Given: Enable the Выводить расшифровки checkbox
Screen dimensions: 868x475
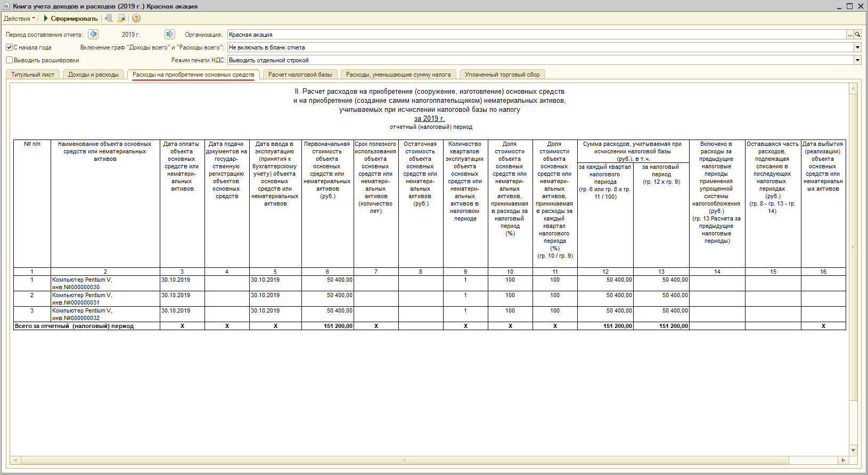Looking at the screenshot, I should point(9,60).
